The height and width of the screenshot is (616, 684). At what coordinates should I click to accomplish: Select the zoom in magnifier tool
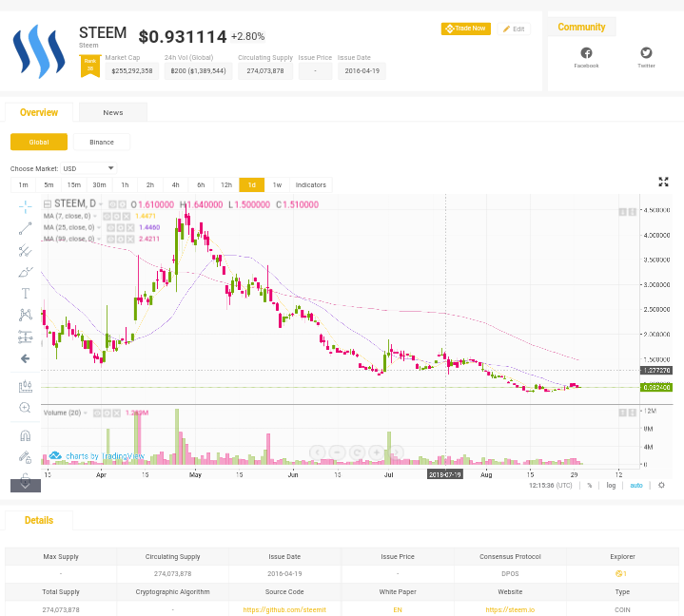point(26,408)
